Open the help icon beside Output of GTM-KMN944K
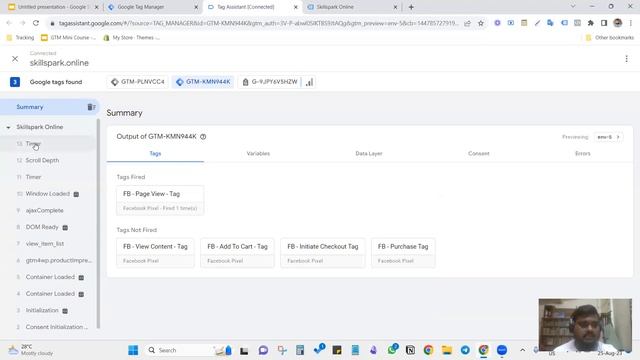Image resolution: width=640 pixels, height=360 pixels. click(x=203, y=137)
